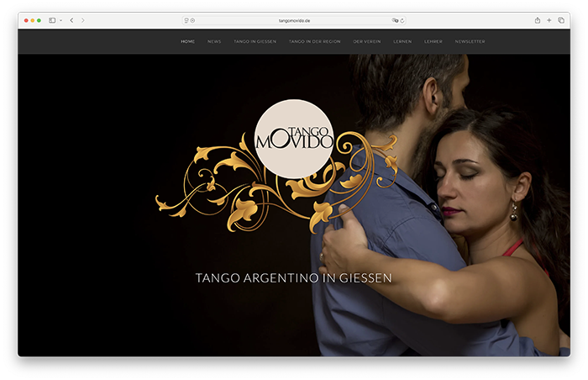Screen dimensions: 588x380
Task: Open the HOME menu item
Action: click(x=188, y=42)
